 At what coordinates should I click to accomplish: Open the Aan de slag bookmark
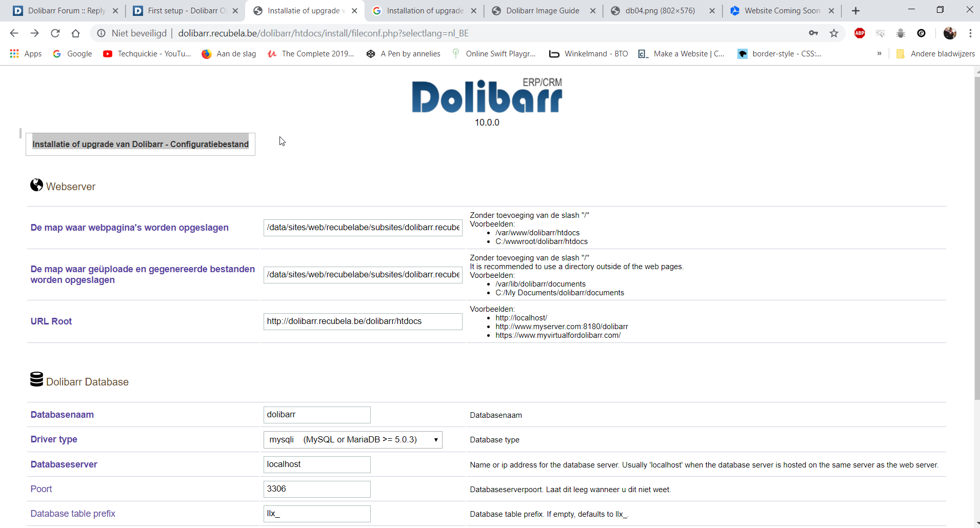(x=229, y=54)
